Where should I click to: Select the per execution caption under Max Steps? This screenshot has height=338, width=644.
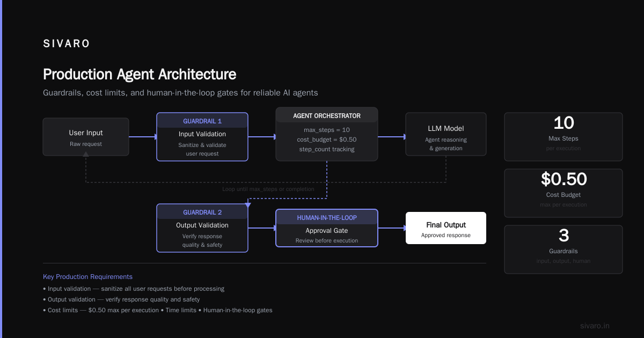point(563,149)
